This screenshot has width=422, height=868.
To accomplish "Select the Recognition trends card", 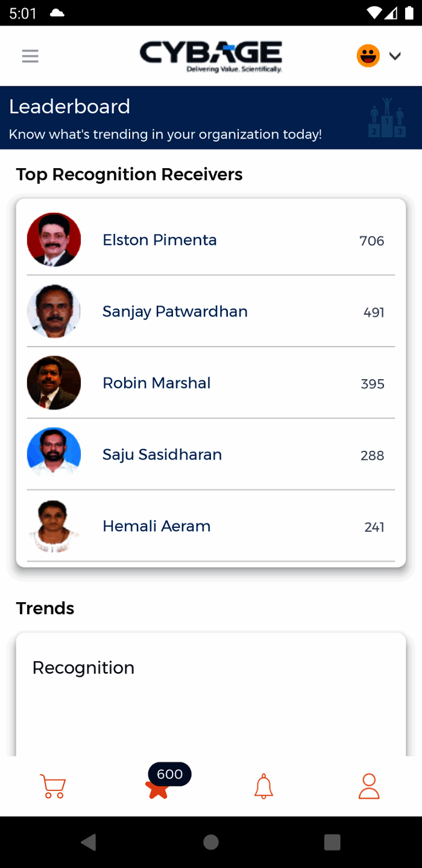I will tap(211, 693).
